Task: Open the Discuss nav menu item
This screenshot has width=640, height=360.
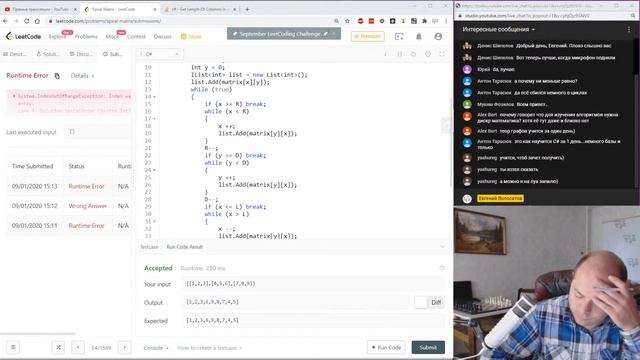Action: (x=162, y=36)
